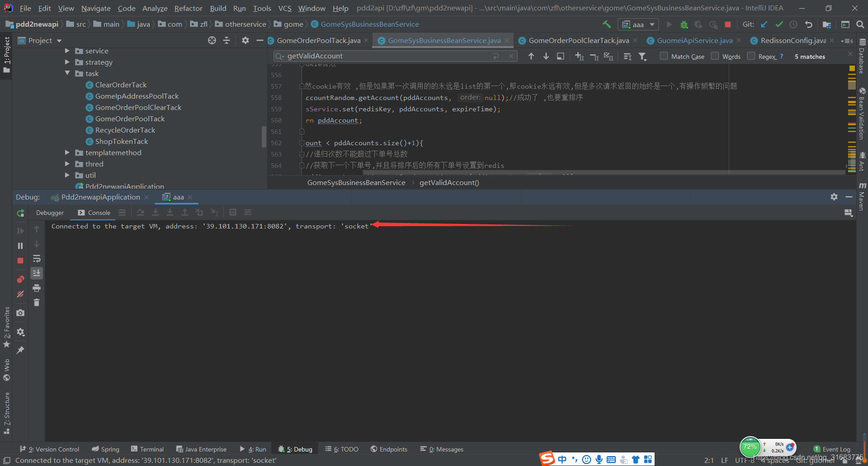Select the Step Into debugger icon
868x466 pixels.
(156, 212)
